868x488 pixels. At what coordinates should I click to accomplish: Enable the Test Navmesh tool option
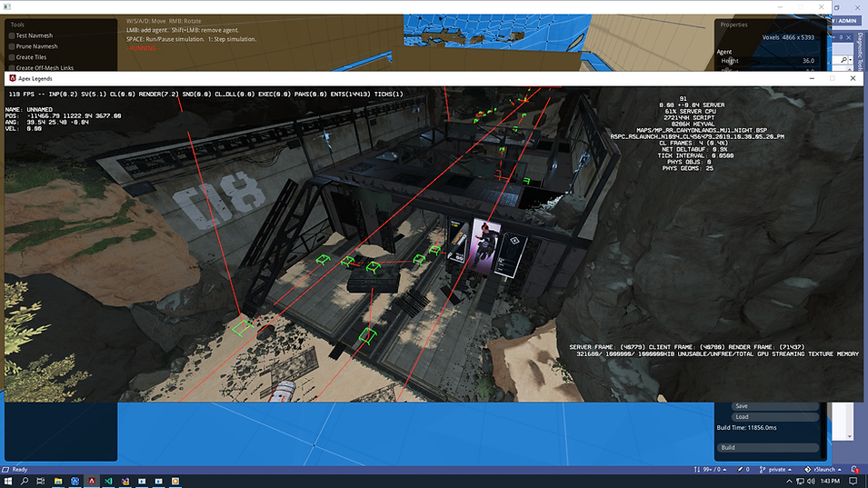tap(12, 35)
